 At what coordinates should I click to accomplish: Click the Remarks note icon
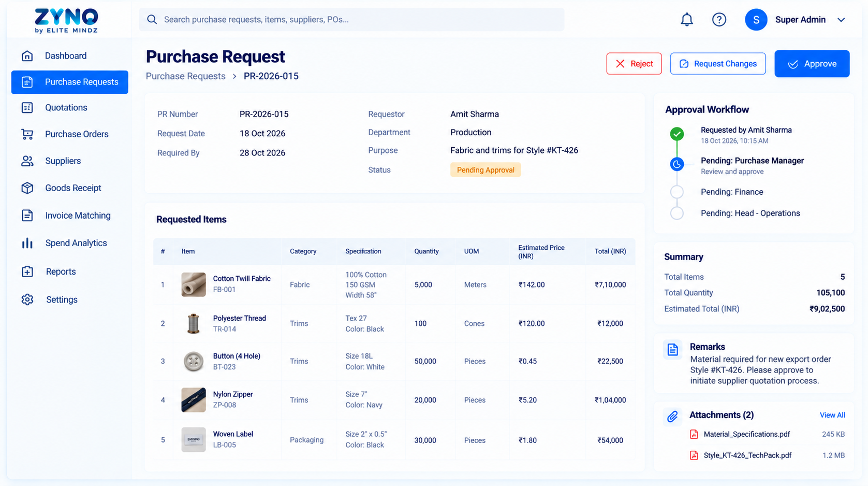[672, 350]
